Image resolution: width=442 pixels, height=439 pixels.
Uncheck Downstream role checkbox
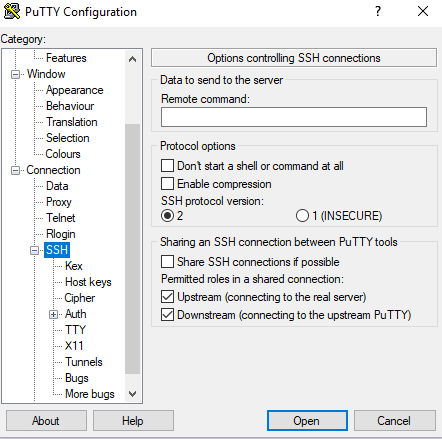[167, 314]
